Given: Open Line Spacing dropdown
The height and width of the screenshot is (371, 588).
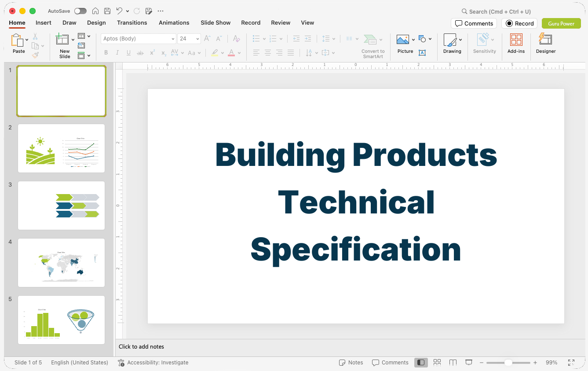Looking at the screenshot, I should click(329, 39).
